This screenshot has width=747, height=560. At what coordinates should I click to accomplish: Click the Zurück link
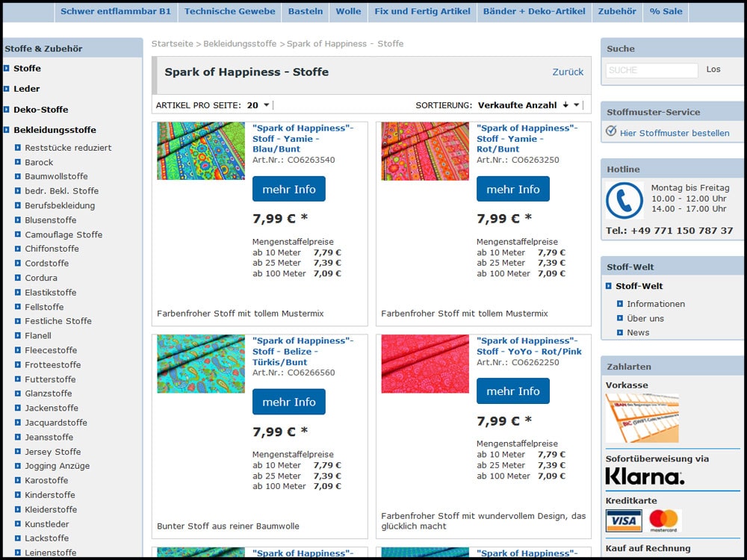(x=568, y=72)
